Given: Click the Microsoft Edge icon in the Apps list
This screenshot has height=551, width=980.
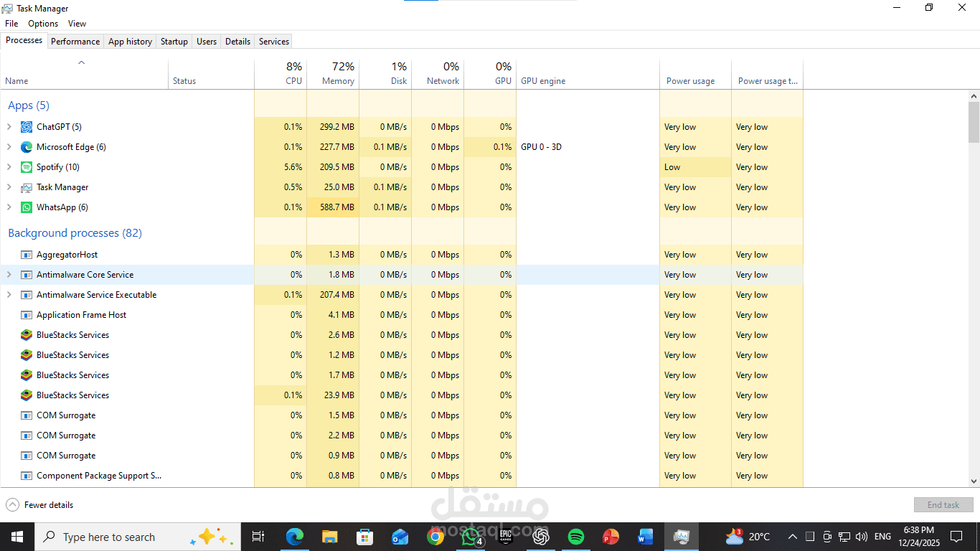Looking at the screenshot, I should pos(27,147).
